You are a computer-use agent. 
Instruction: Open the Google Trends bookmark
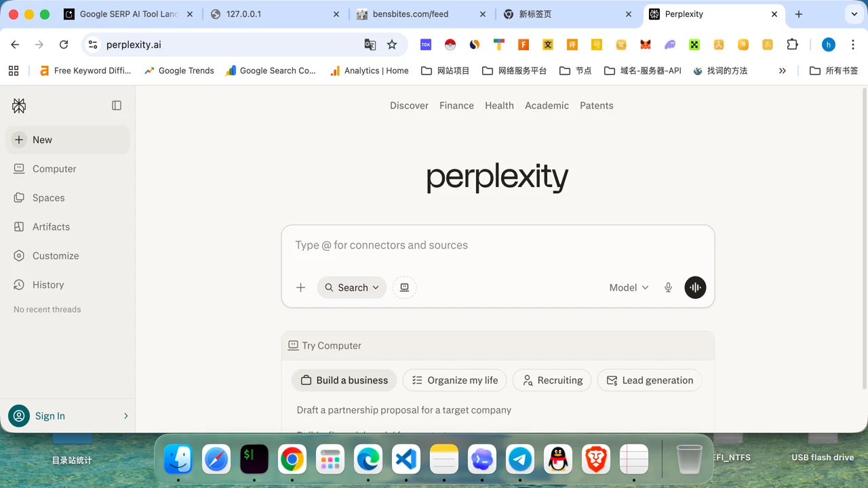178,70
